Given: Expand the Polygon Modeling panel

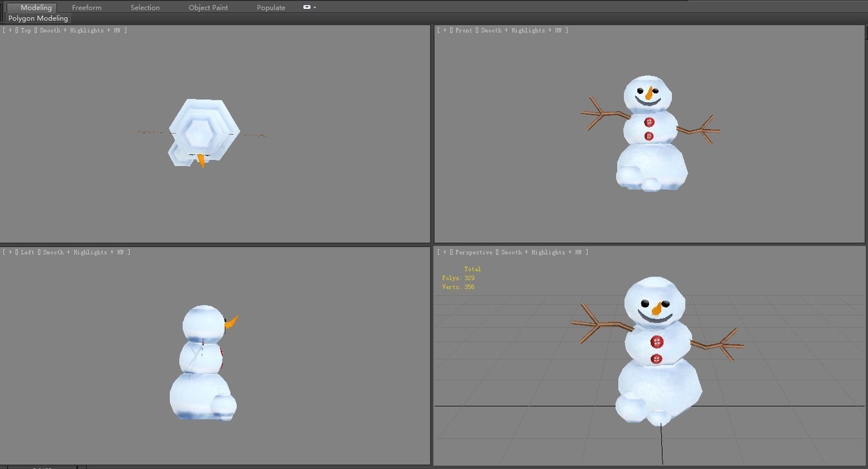Looking at the screenshot, I should [38, 18].
